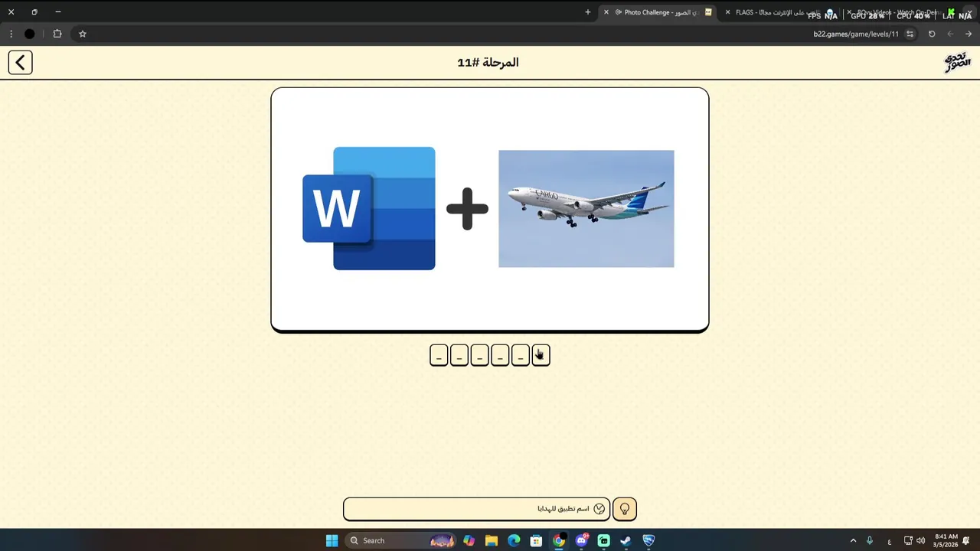Image resolution: width=980 pixels, height=551 pixels.
Task: Open Steam from the taskbar
Action: tap(626, 540)
